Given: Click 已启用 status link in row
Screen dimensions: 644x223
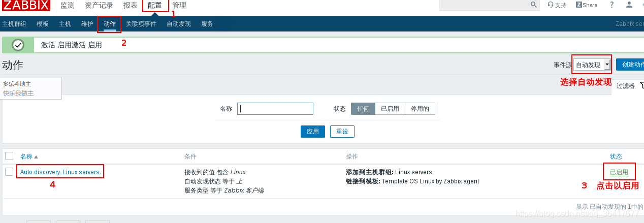Looking at the screenshot, I should click(x=619, y=172).
